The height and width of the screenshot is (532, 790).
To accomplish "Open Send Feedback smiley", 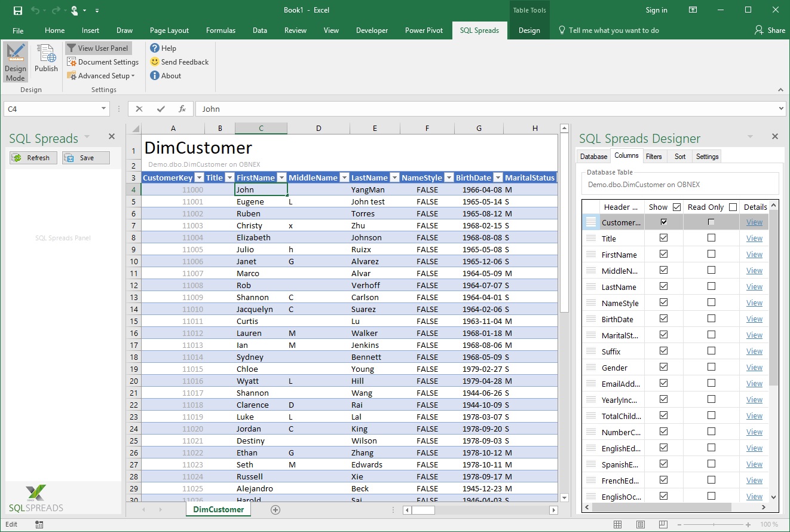I will [155, 62].
